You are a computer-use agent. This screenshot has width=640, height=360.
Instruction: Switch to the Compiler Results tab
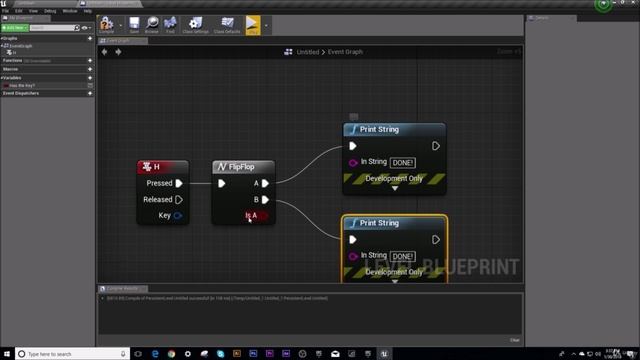click(122, 289)
